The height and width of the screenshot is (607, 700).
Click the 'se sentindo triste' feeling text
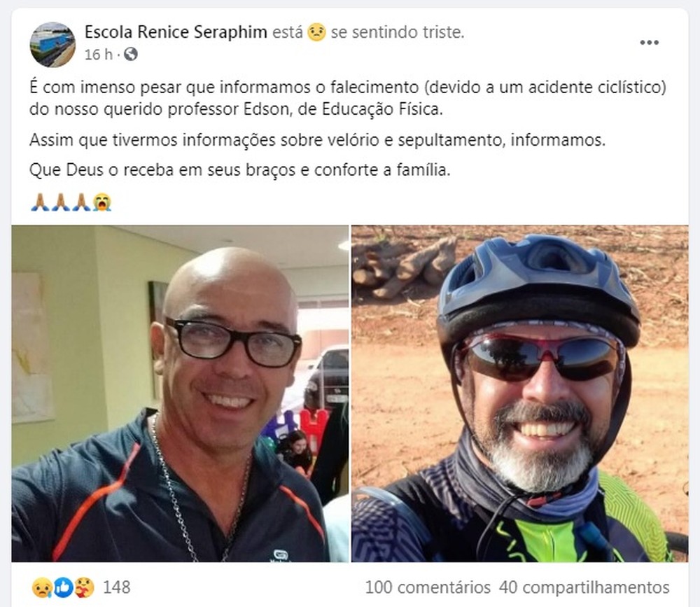(x=398, y=32)
